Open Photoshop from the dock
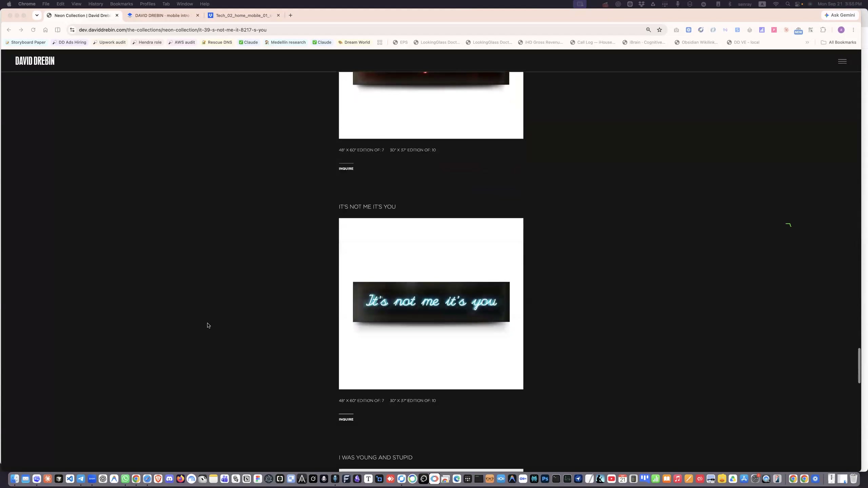This screenshot has height=488, width=868. tap(545, 479)
